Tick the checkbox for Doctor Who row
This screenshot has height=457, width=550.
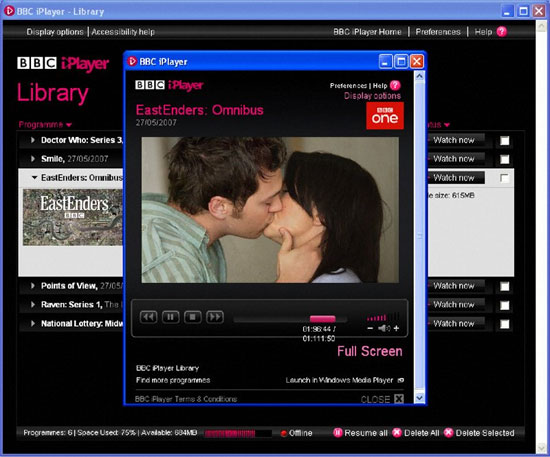coord(505,141)
